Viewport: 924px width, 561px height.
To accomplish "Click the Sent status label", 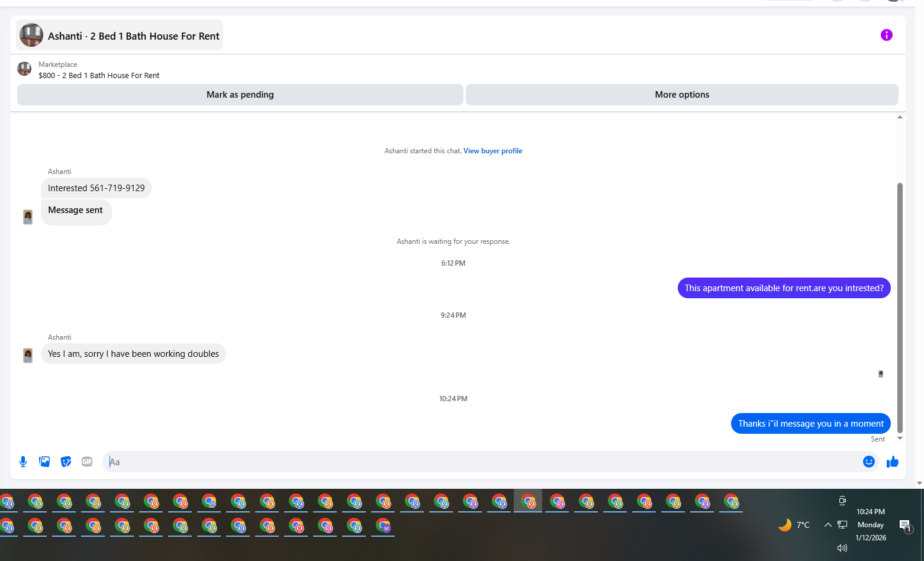I will (x=878, y=439).
